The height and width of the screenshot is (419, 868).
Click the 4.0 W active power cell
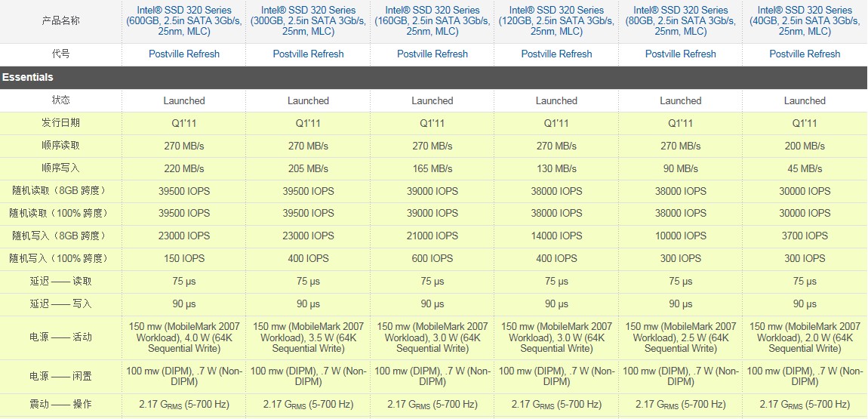tap(184, 337)
